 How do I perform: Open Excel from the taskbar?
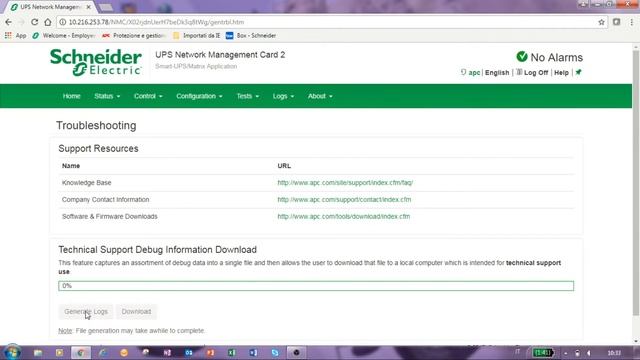(x=232, y=352)
